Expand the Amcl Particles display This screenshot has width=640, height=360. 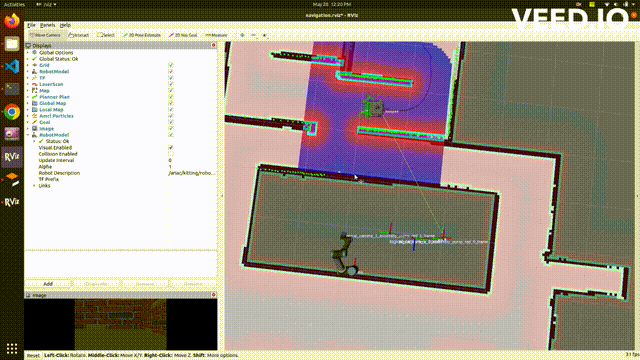28,116
